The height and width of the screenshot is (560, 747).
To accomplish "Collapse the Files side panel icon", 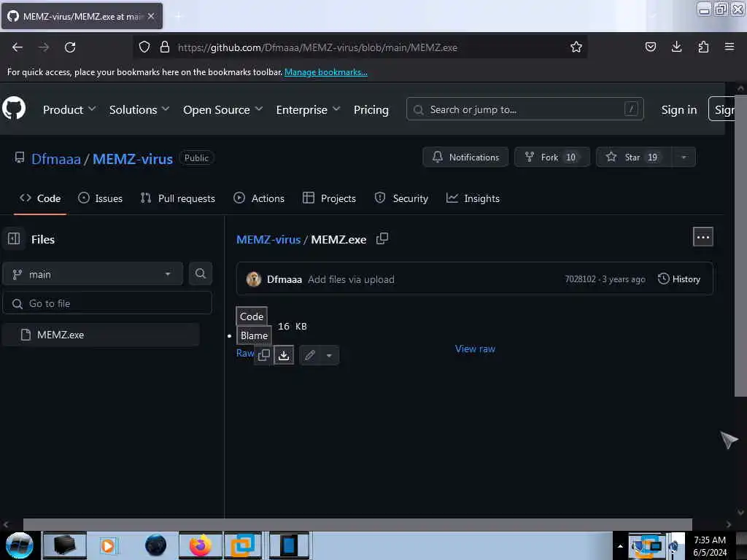I will (x=14, y=238).
